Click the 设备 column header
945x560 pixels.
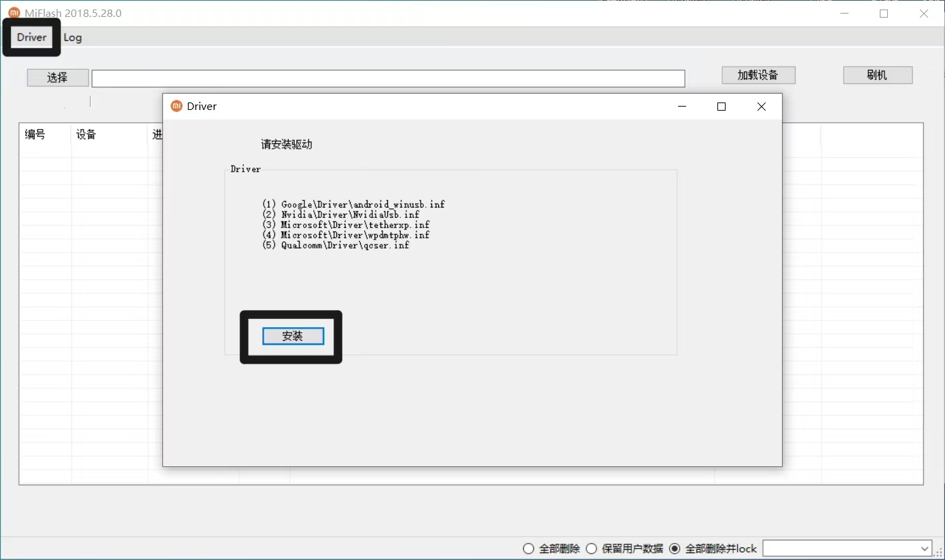click(86, 134)
